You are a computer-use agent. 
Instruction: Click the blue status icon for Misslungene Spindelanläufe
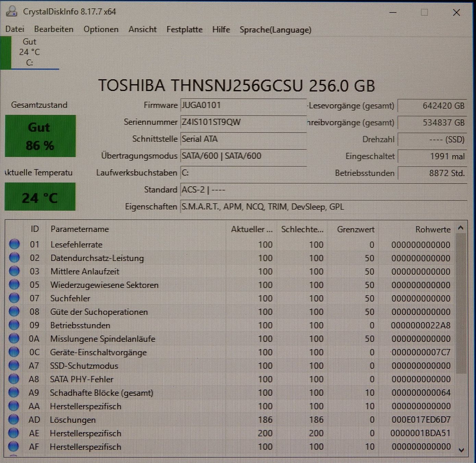pos(14,338)
